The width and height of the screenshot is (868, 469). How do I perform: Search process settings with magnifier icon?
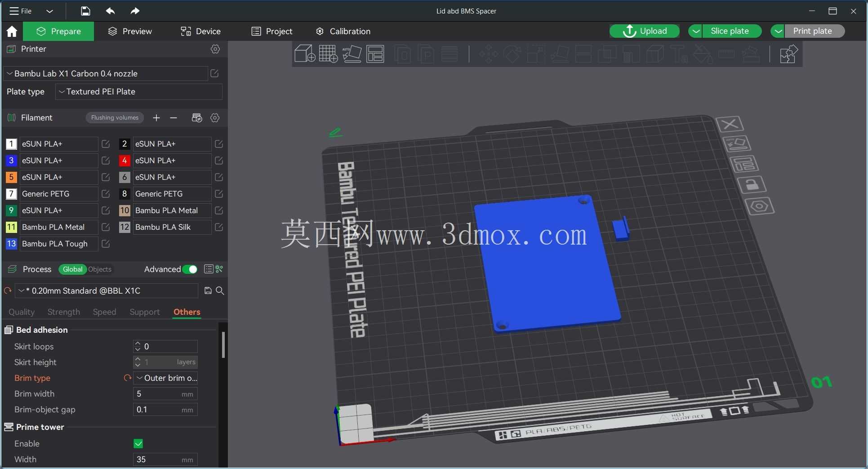click(x=220, y=290)
